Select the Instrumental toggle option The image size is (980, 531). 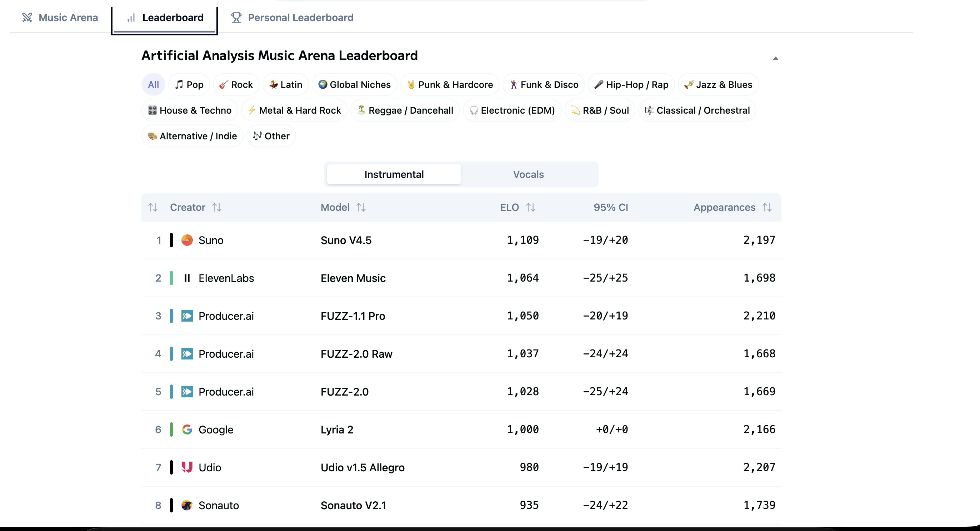[394, 175]
